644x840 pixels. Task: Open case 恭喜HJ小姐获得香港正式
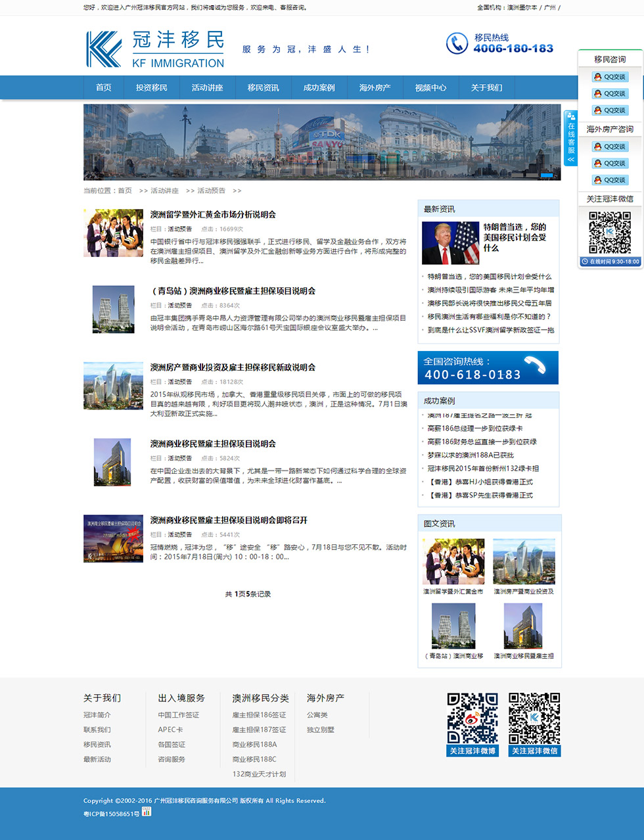click(x=480, y=482)
